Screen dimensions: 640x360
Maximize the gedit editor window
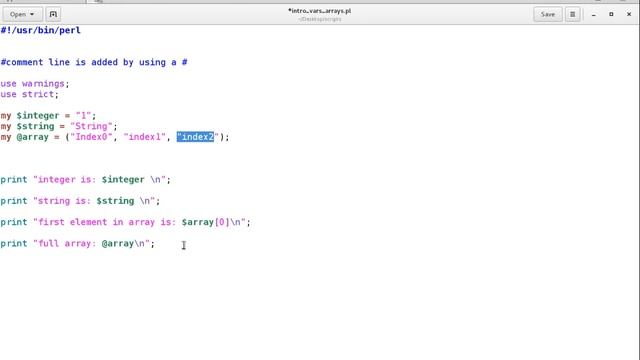[x=611, y=14]
